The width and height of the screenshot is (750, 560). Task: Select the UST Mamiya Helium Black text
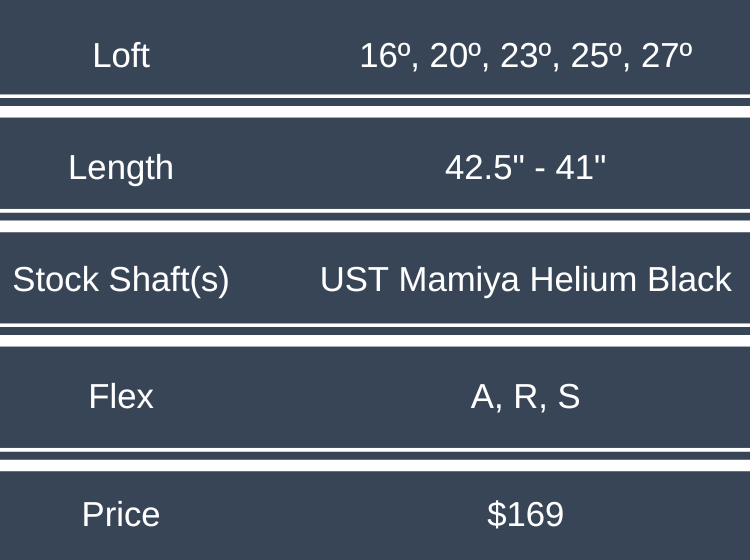[x=525, y=280]
